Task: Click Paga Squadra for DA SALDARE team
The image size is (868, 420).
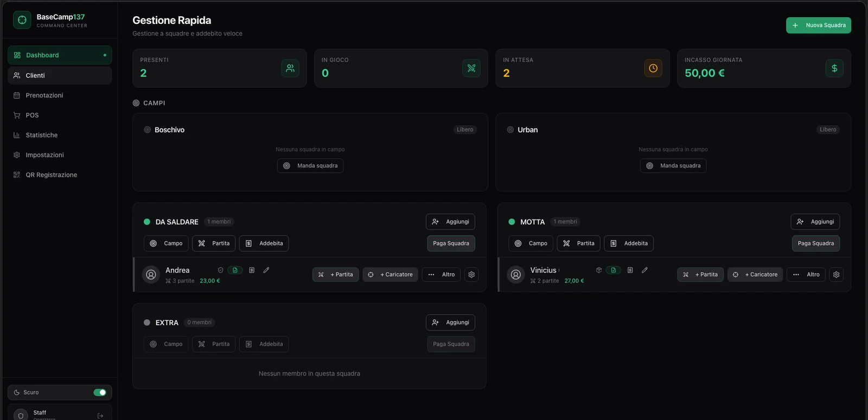Action: click(451, 243)
